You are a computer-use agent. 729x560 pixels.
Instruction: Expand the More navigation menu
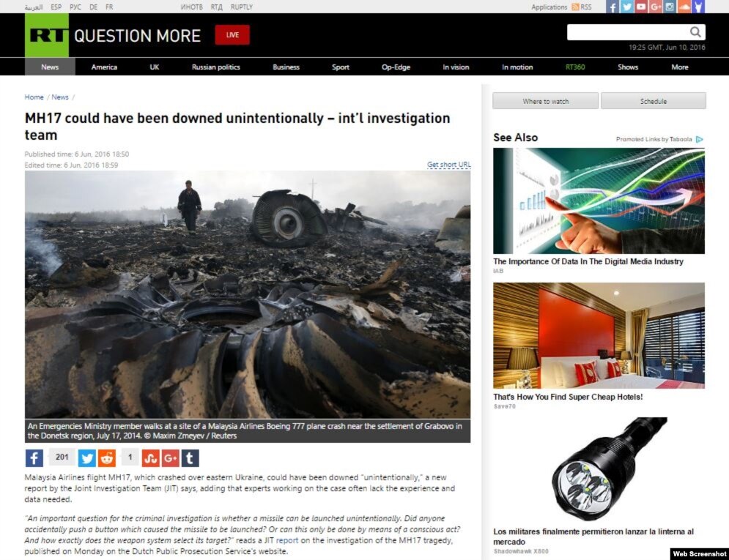click(x=680, y=67)
